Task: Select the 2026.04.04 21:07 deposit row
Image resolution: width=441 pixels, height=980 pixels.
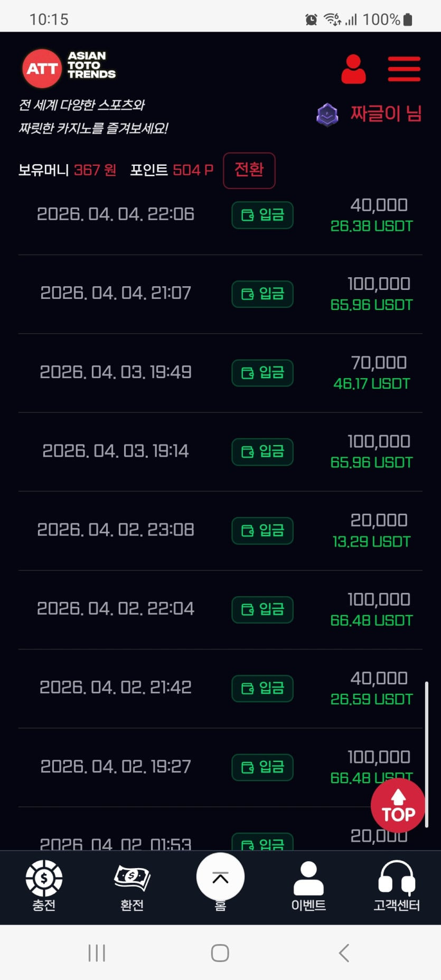Action: pyautogui.click(x=115, y=293)
